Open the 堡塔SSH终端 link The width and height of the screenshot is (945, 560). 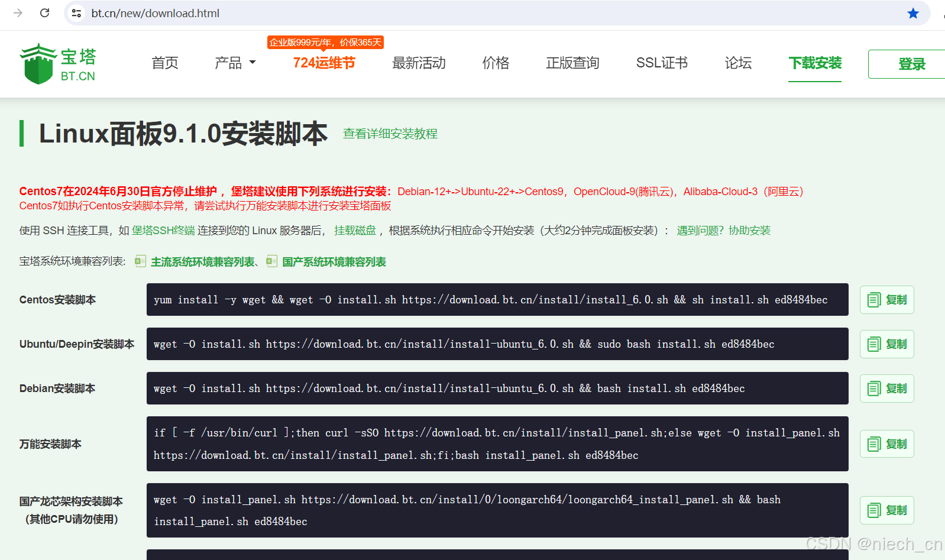163,231
